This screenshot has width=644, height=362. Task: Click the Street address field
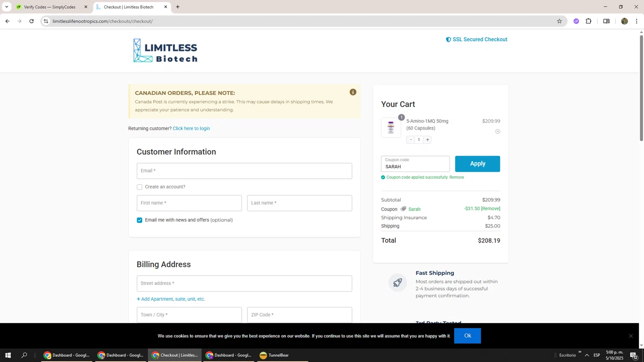click(x=244, y=284)
